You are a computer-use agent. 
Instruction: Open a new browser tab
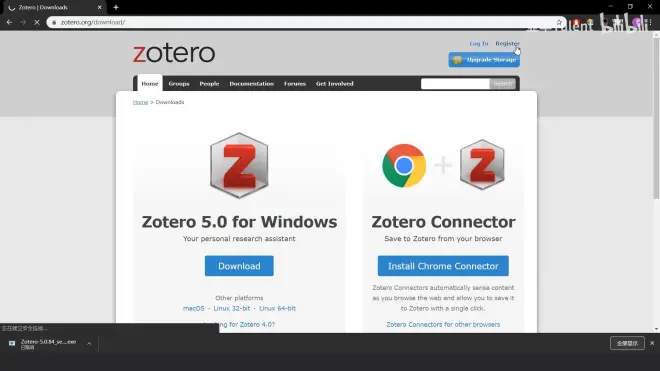coord(116,7)
